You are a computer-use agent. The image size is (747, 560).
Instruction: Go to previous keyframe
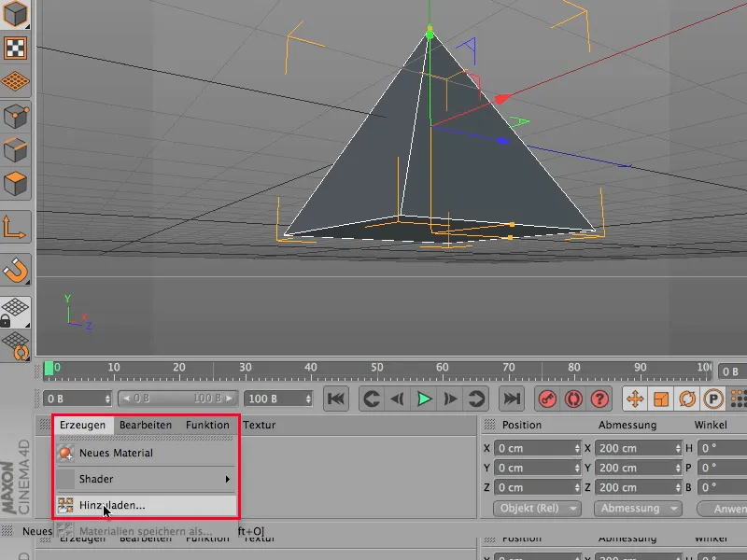(x=371, y=399)
